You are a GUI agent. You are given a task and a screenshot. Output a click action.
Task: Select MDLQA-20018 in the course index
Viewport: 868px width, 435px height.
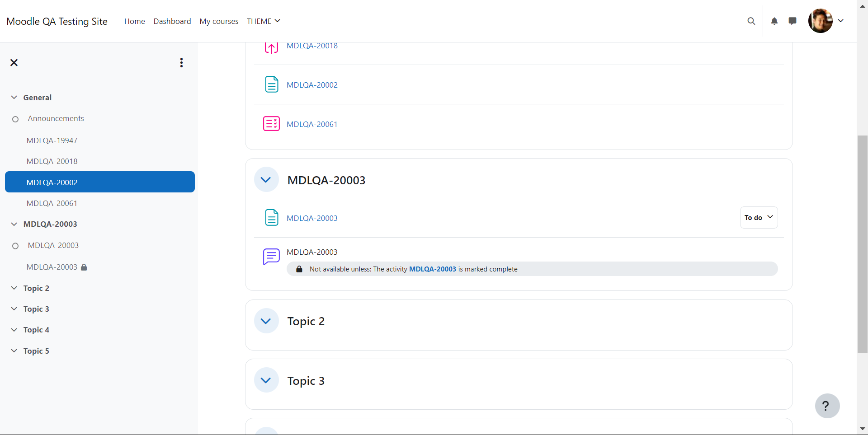pyautogui.click(x=52, y=161)
